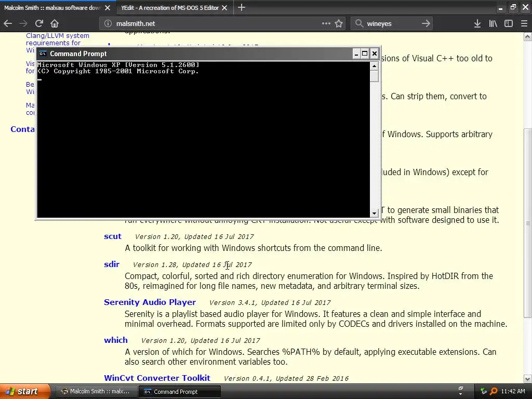
Task: Restore down the browser window
Action: pos(513,7)
